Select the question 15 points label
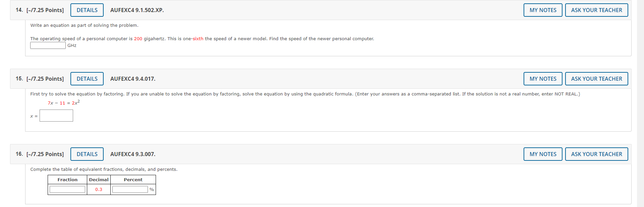 [x=45, y=79]
